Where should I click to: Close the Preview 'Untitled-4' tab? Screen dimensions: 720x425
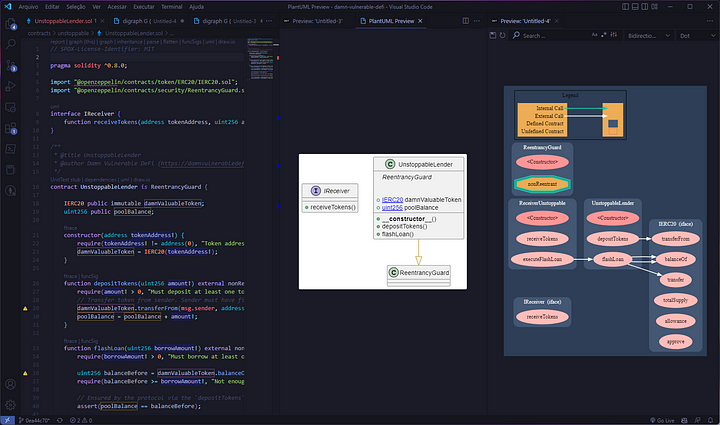click(x=557, y=21)
